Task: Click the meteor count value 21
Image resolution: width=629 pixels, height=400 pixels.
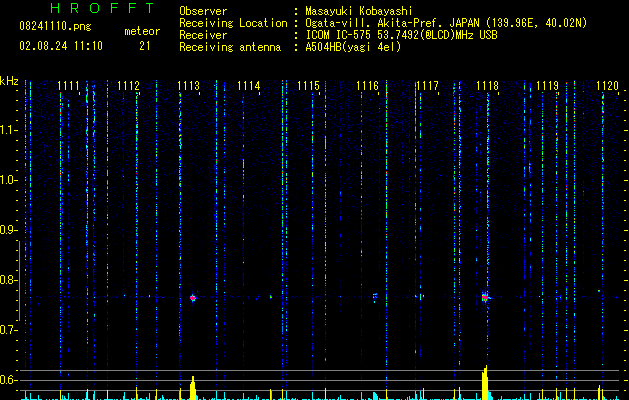Action: pyautogui.click(x=145, y=46)
